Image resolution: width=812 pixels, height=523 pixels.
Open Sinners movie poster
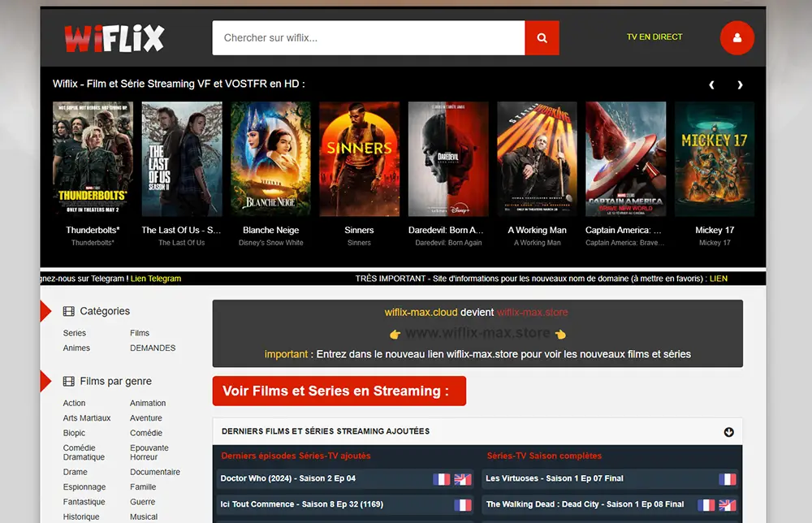pyautogui.click(x=360, y=159)
